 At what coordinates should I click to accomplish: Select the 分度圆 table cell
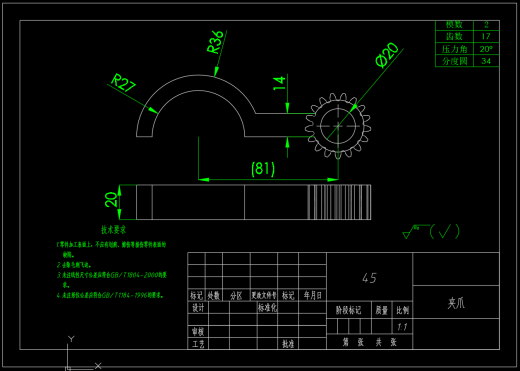pos(454,61)
